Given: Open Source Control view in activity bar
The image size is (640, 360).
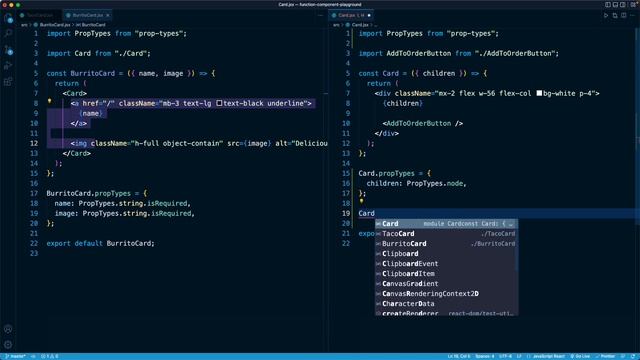Looking at the screenshot, I should pyautogui.click(x=8, y=50).
